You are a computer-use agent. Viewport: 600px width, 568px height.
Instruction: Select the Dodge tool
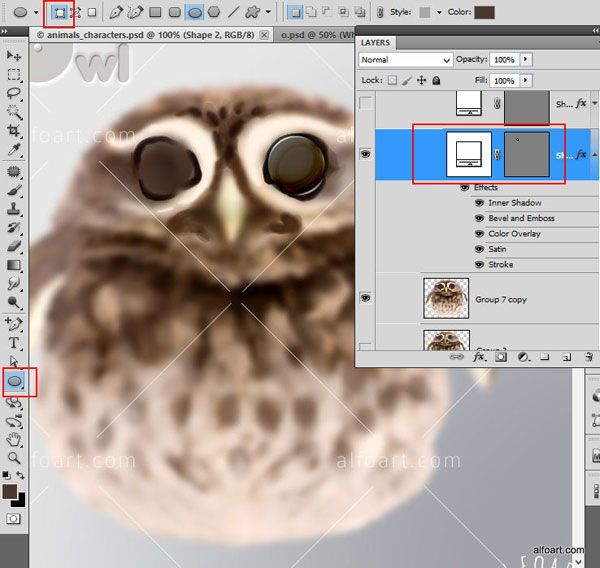tap(14, 303)
